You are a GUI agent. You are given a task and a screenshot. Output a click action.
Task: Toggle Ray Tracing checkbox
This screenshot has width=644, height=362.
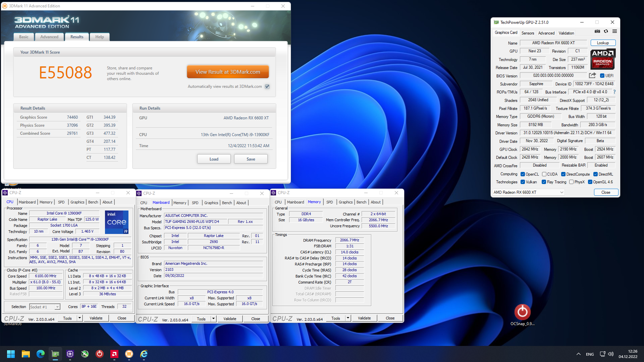pos(544,182)
